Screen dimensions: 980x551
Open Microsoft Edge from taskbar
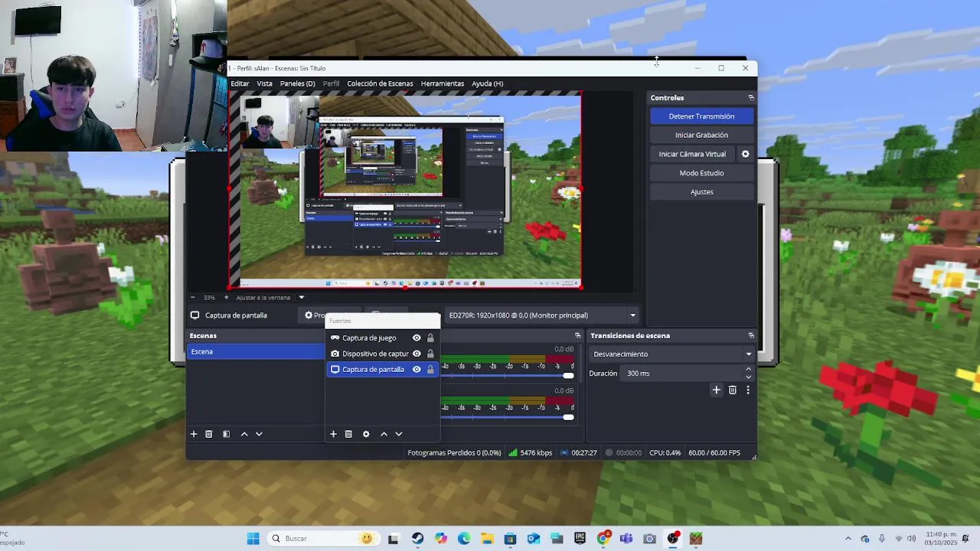click(x=464, y=539)
